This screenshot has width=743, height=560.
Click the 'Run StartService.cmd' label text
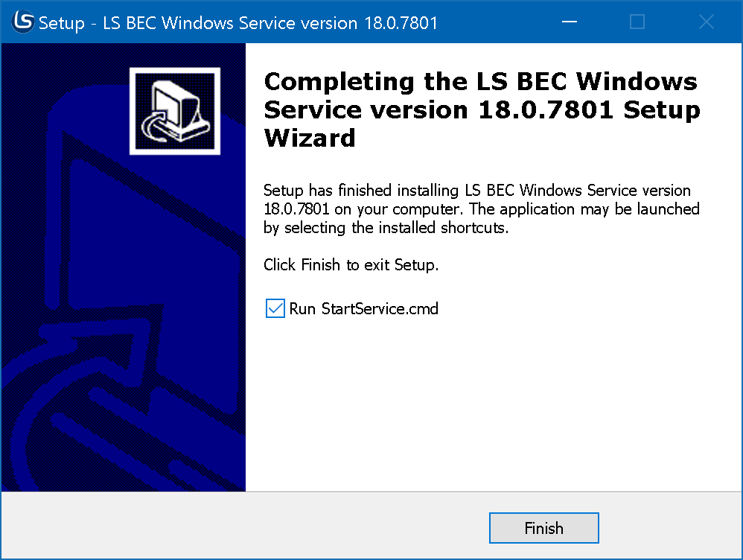coord(363,308)
